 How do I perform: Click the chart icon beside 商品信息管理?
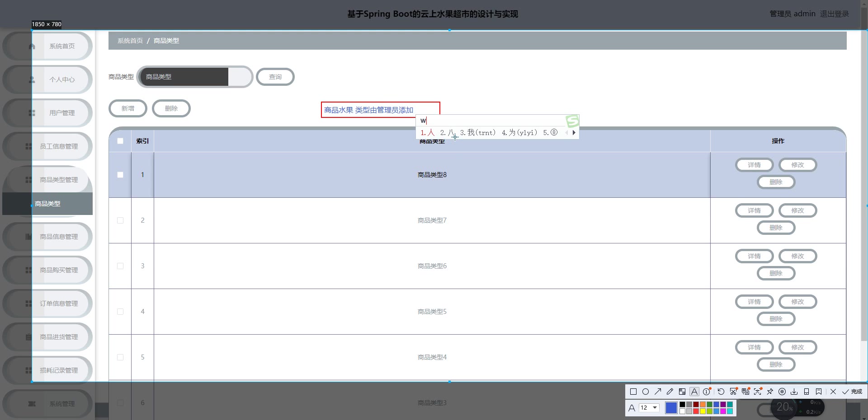coord(28,237)
